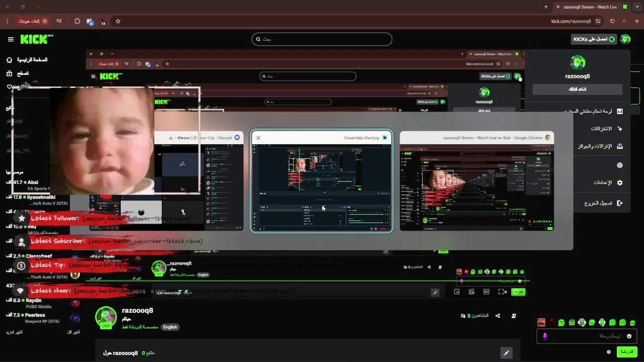Click the viewers count (المشاهدون 3)
This screenshot has width=644, height=362.
pos(474,316)
